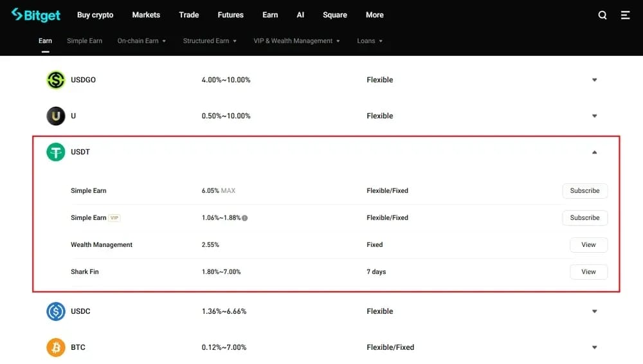Click the U coin icon
This screenshot has height=364, width=643.
[x=56, y=116]
